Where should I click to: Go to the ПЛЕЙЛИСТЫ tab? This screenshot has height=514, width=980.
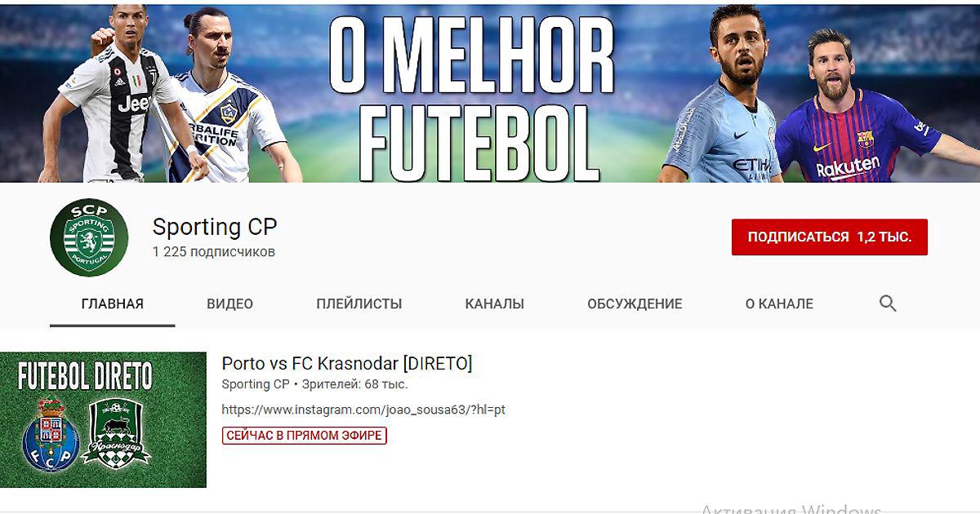359,304
